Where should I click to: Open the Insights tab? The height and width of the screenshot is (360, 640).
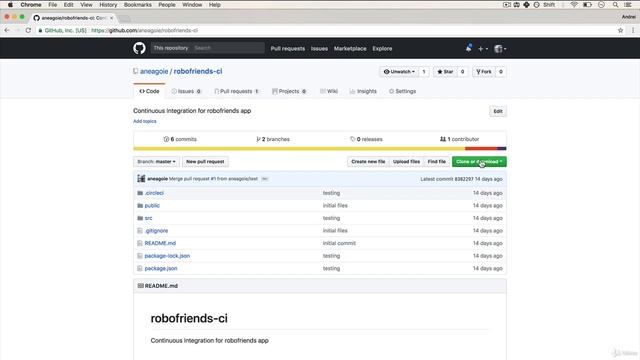(363, 91)
